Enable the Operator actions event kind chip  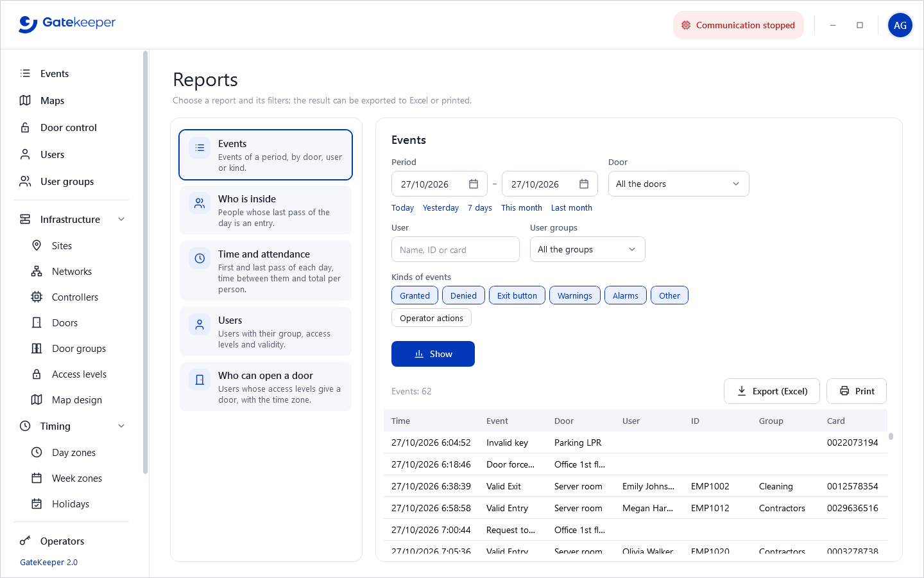click(431, 318)
